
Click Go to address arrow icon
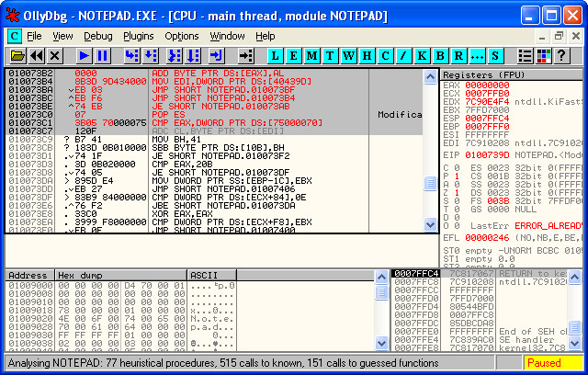coord(246,56)
